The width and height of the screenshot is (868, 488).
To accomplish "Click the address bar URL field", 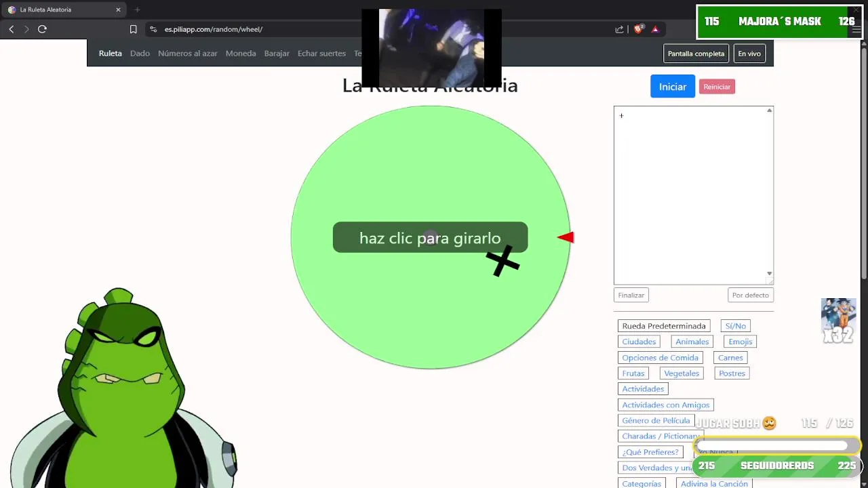I will point(380,29).
